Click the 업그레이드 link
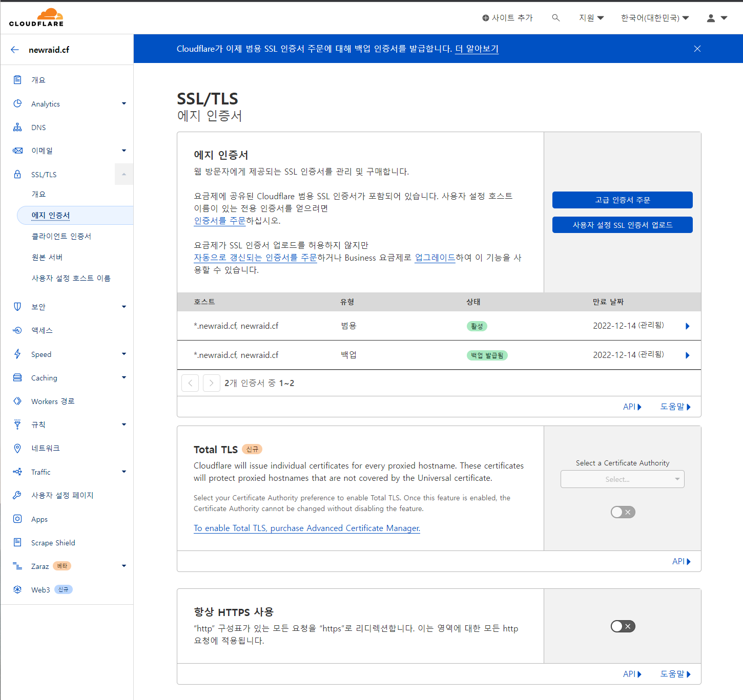This screenshot has width=743, height=700. pyautogui.click(x=435, y=258)
